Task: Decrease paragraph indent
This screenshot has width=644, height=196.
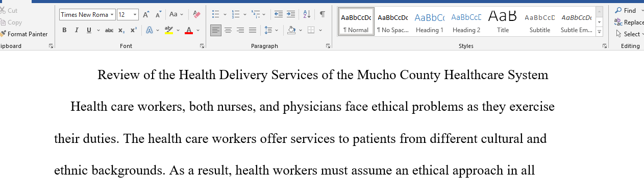Action: click(278, 15)
